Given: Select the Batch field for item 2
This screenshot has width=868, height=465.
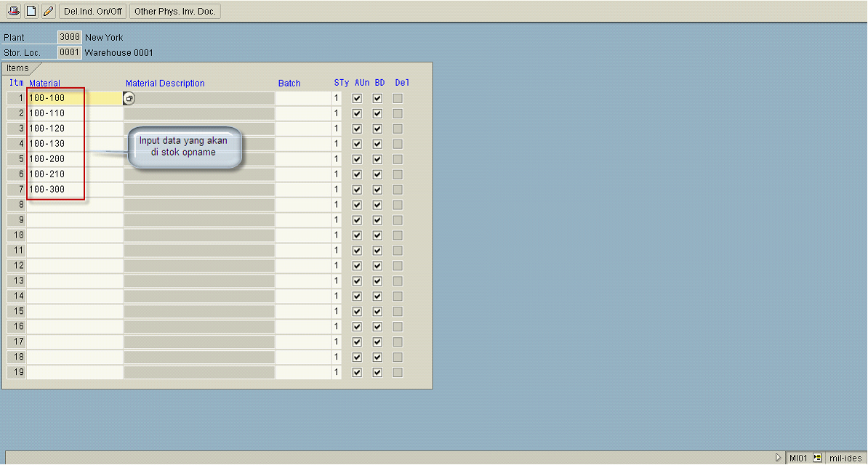Looking at the screenshot, I should pos(302,113).
